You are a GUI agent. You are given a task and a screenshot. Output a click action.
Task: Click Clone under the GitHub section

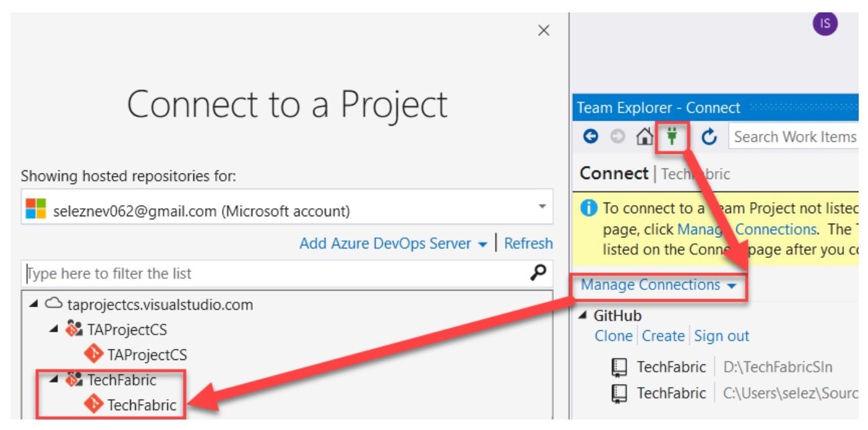pos(614,335)
